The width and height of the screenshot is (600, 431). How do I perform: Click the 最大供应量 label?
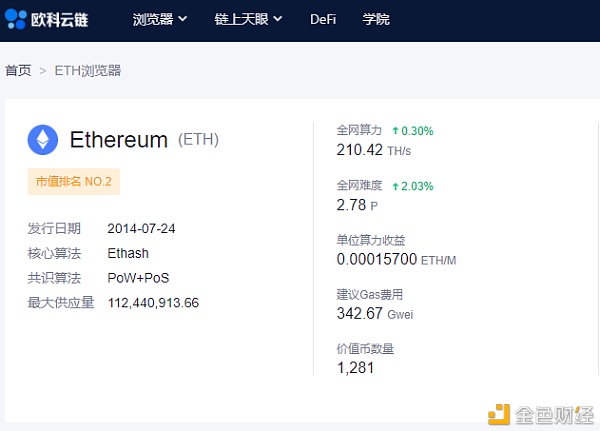[x=60, y=303]
